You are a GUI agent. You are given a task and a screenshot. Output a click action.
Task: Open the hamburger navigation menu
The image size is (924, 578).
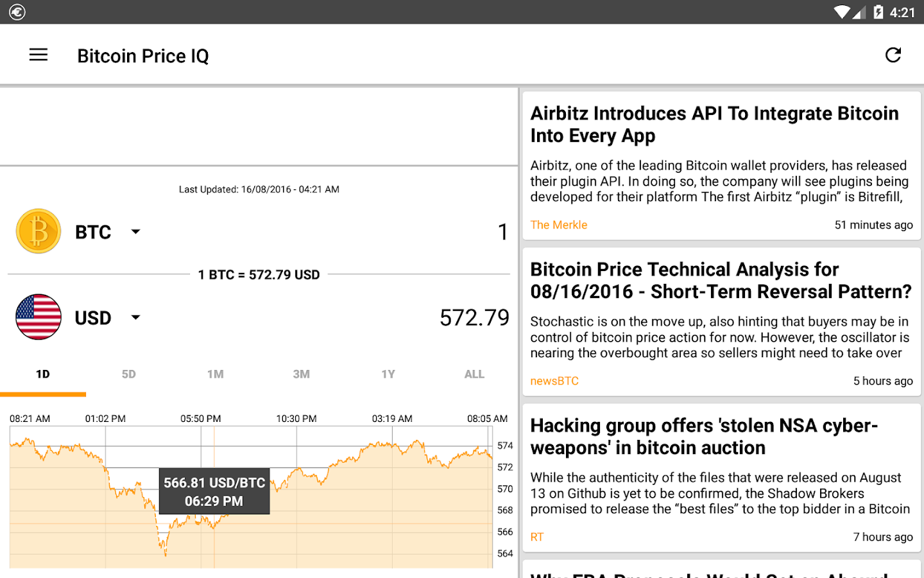pos(38,55)
